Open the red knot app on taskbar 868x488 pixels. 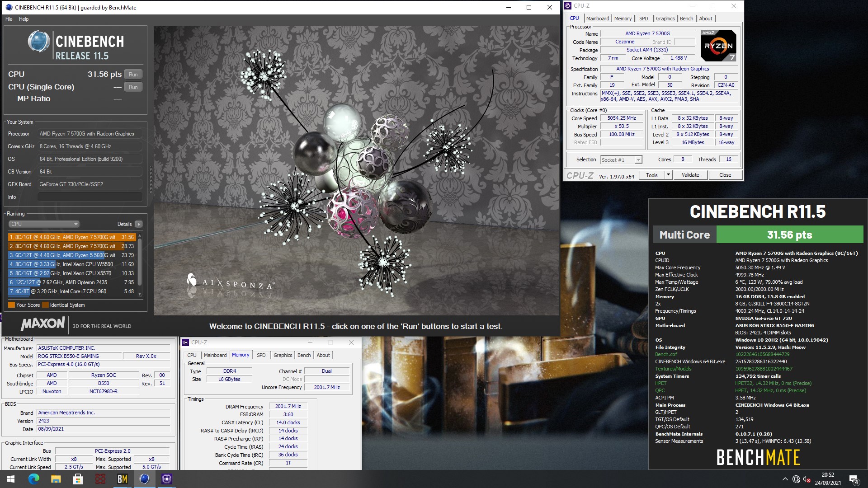[100, 479]
